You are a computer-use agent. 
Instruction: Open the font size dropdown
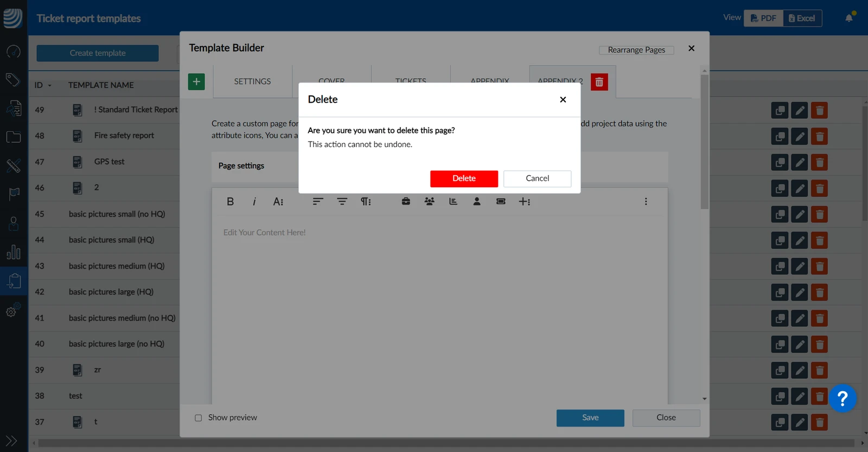pyautogui.click(x=278, y=201)
